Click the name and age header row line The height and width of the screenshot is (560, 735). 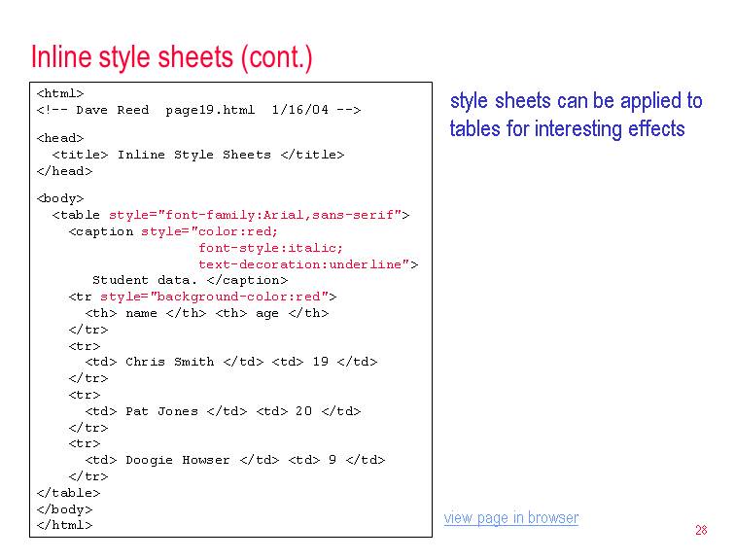click(x=207, y=313)
